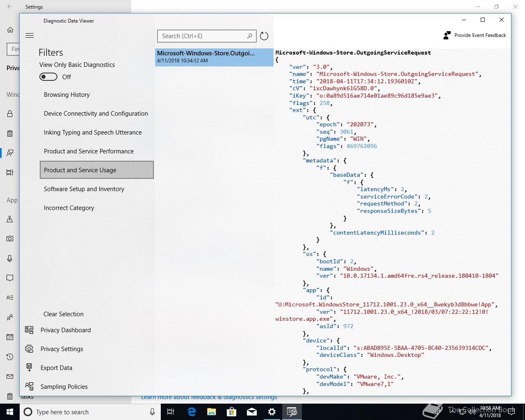Click the email envelope icon in Settings sidebar

click(10, 376)
